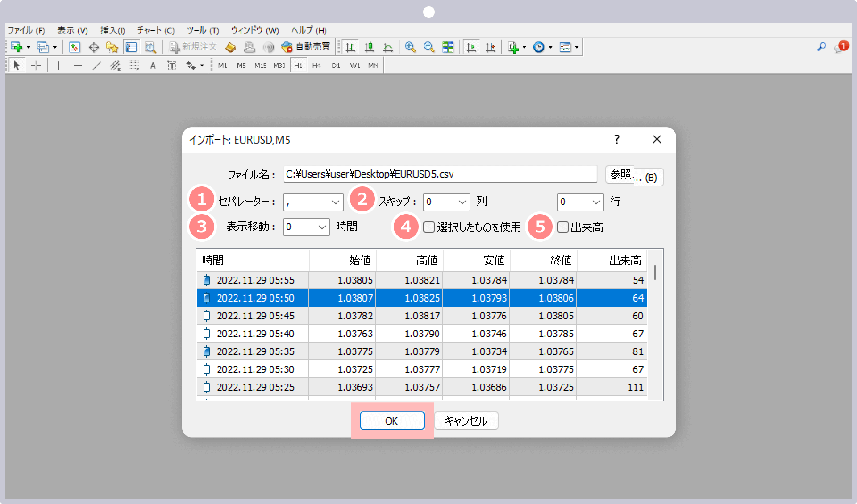Open the Data Window crosshair-circle icon
This screenshot has height=504, width=857.
click(94, 47)
